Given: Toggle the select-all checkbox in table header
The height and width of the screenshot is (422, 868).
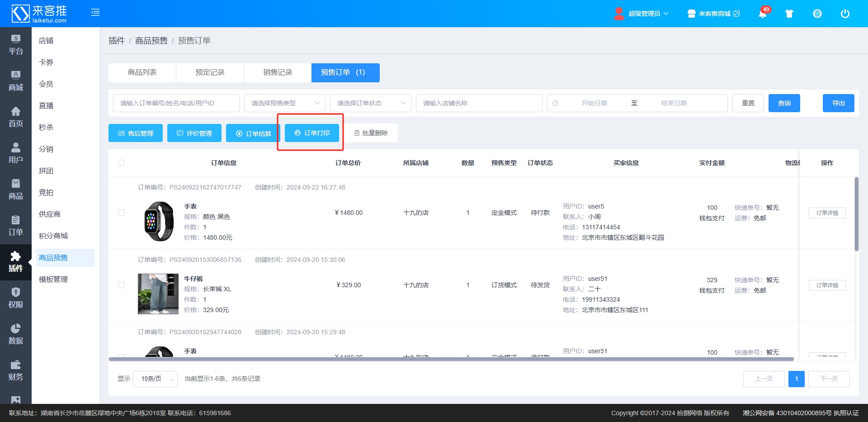Looking at the screenshot, I should [121, 163].
